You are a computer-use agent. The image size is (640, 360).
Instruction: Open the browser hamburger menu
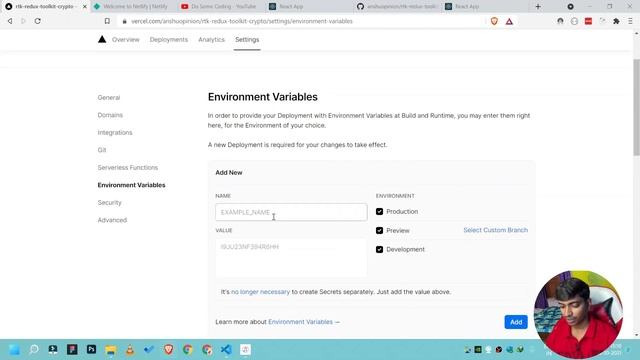pyautogui.click(x=630, y=21)
